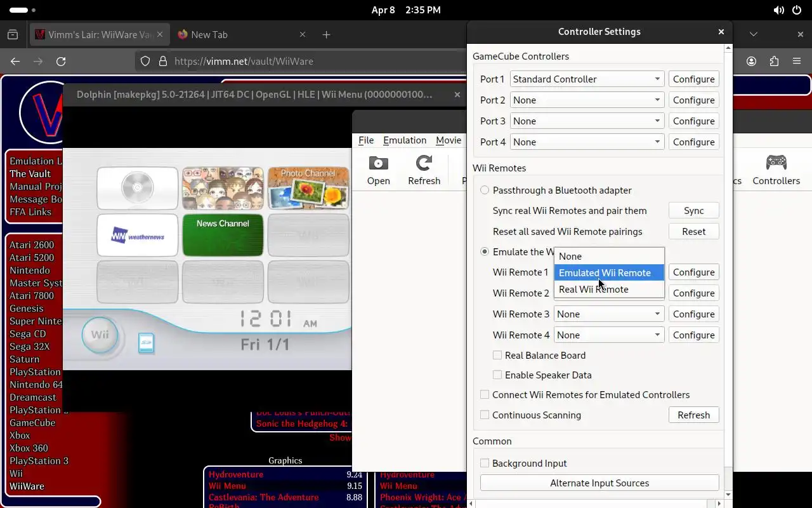812x508 pixels.
Task: Launch the Disc Channel on Wii Menu
Action: [138, 188]
